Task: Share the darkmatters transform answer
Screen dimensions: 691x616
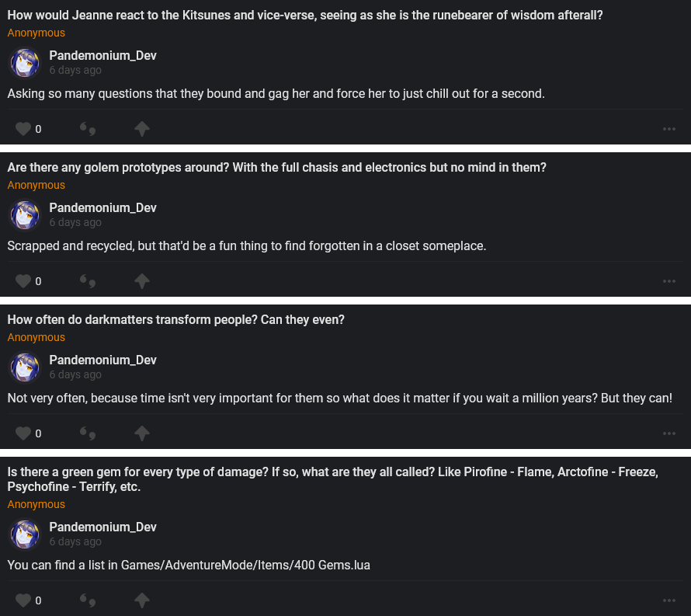Action: [x=141, y=433]
